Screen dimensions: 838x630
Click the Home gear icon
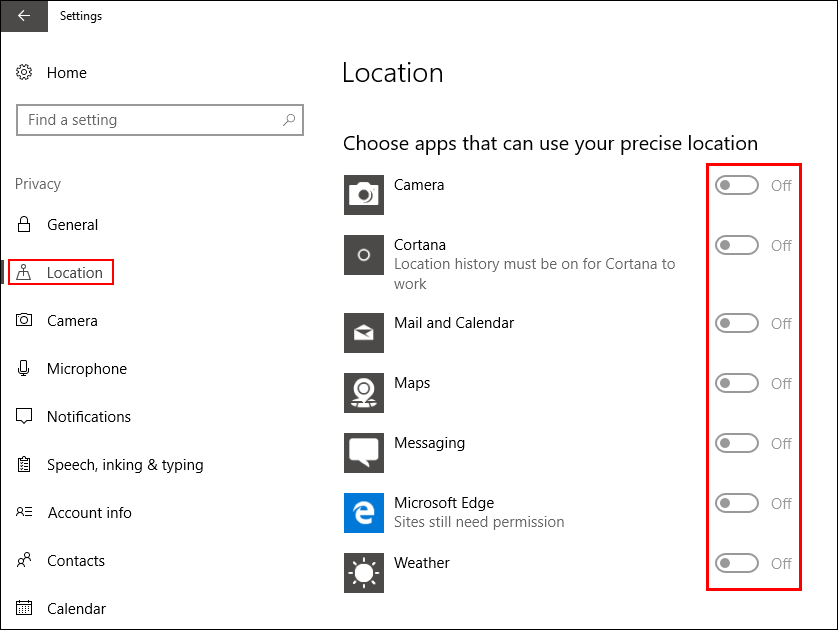[x=24, y=72]
